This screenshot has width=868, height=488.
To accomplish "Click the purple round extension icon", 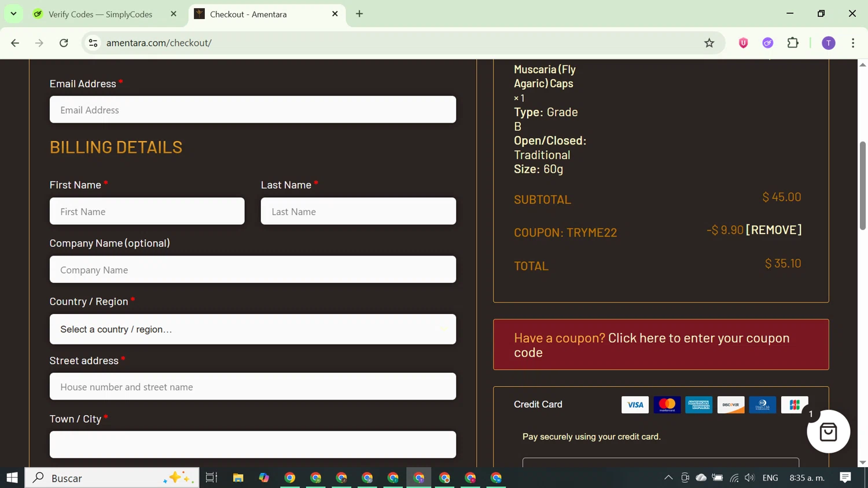I will tap(768, 43).
